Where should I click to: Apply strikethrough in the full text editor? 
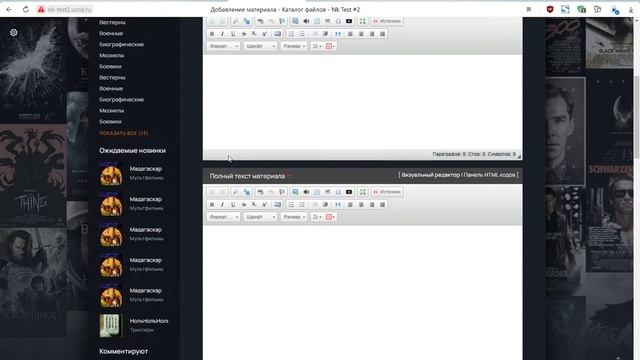[x=244, y=204]
